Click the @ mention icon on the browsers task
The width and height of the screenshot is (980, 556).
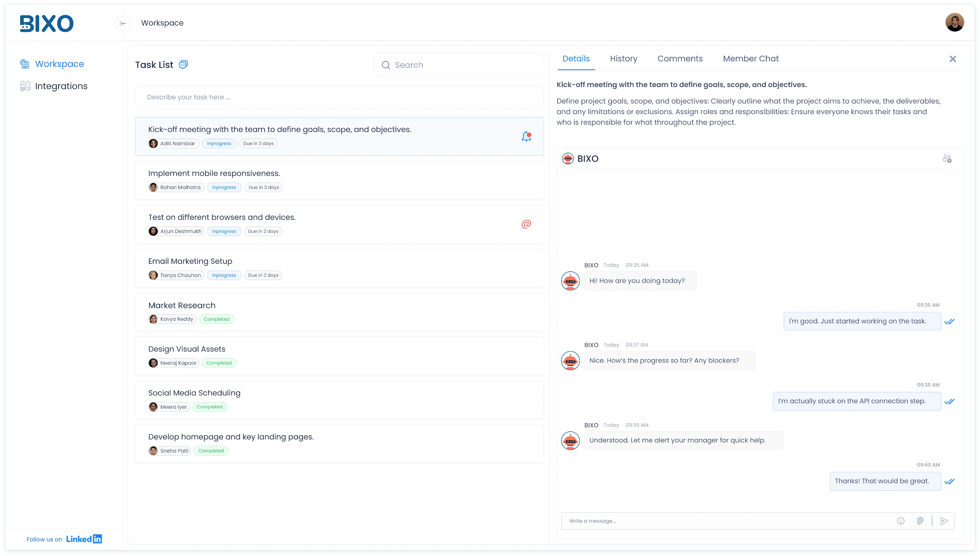[x=526, y=224]
